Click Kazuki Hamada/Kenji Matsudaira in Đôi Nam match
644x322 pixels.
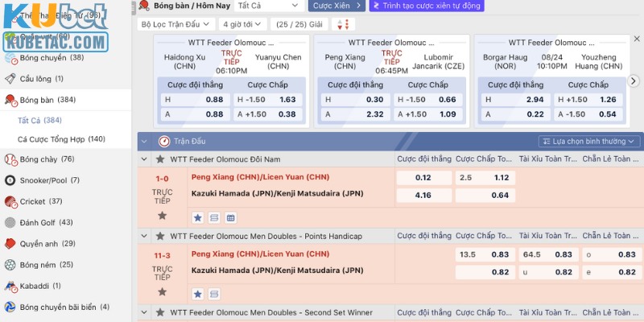(277, 194)
